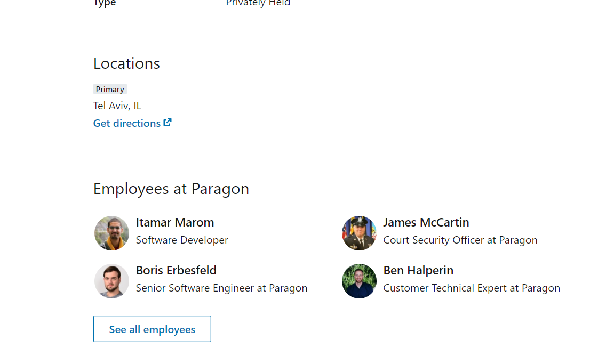This screenshot has width=598, height=364.
Task: Open the See all employees button
Action: click(152, 329)
